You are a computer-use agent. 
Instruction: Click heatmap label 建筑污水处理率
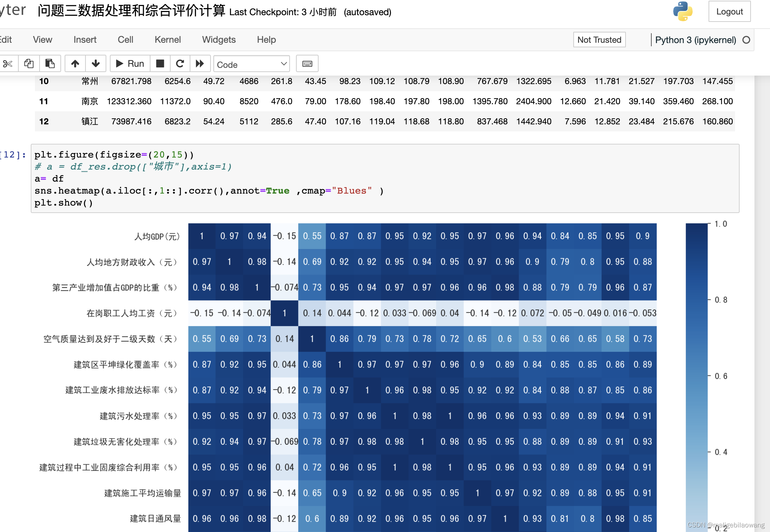(x=139, y=416)
